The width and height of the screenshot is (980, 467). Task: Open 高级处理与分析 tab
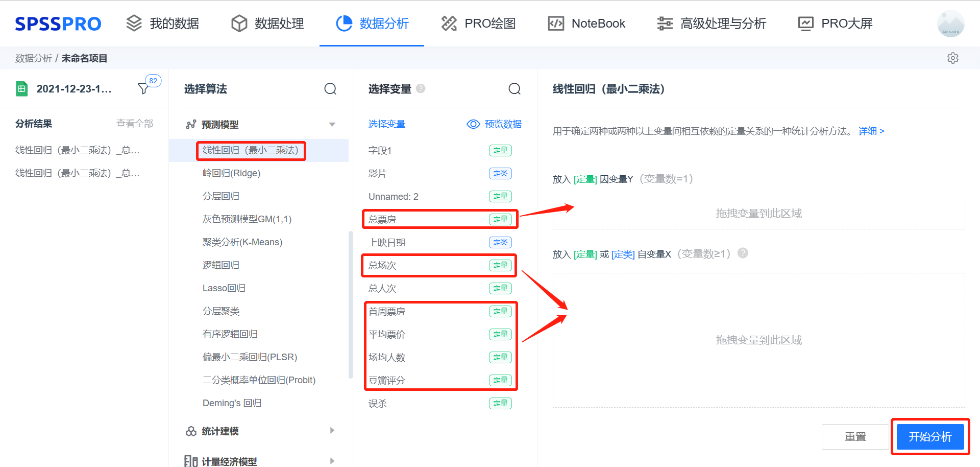pyautogui.click(x=712, y=24)
